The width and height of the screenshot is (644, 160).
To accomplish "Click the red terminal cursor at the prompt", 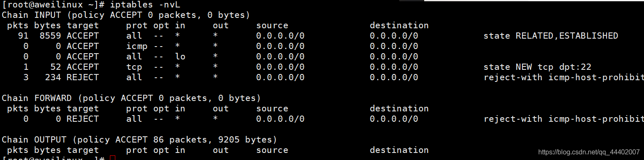I will (x=112, y=158).
